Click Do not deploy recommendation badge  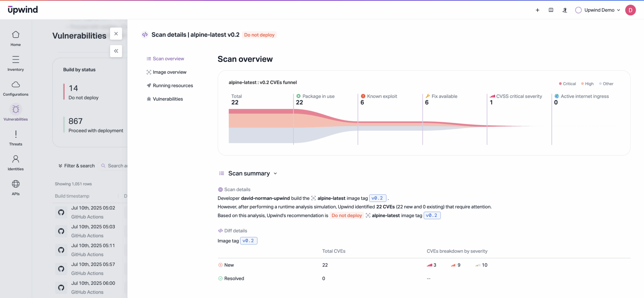coord(346,215)
